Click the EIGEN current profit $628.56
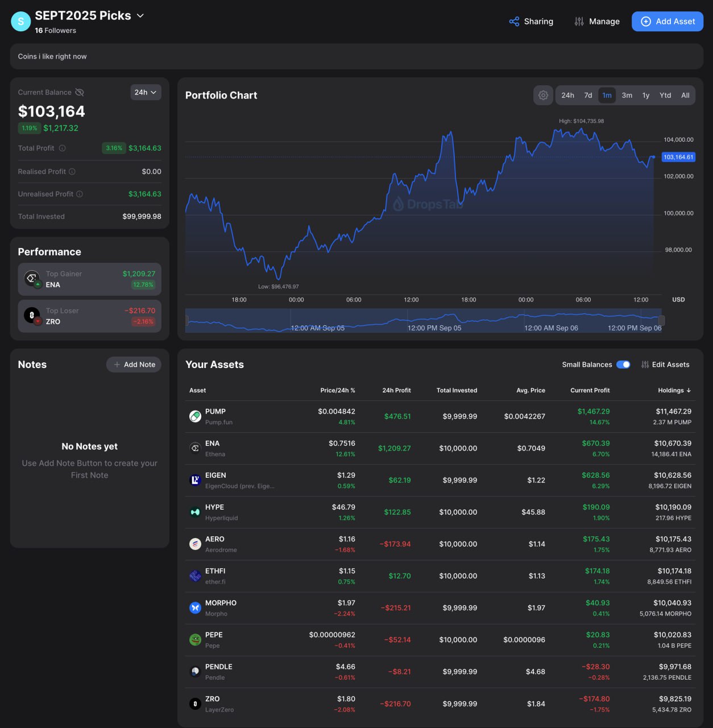Viewport: 713px width, 728px height. coord(595,475)
